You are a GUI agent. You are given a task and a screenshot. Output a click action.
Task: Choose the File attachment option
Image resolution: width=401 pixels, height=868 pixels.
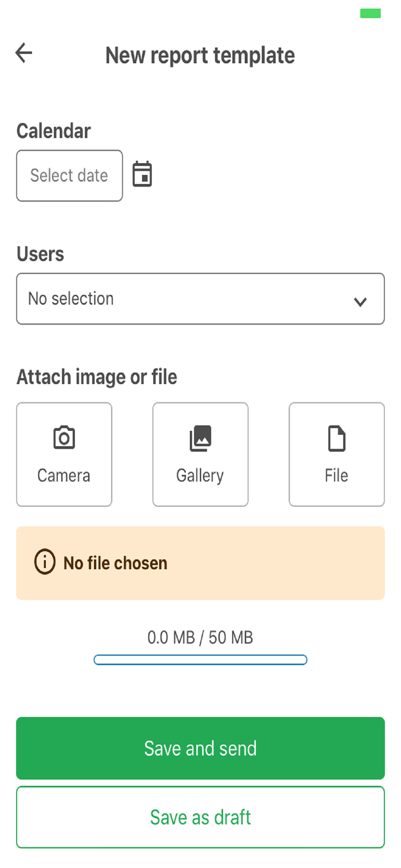click(337, 454)
